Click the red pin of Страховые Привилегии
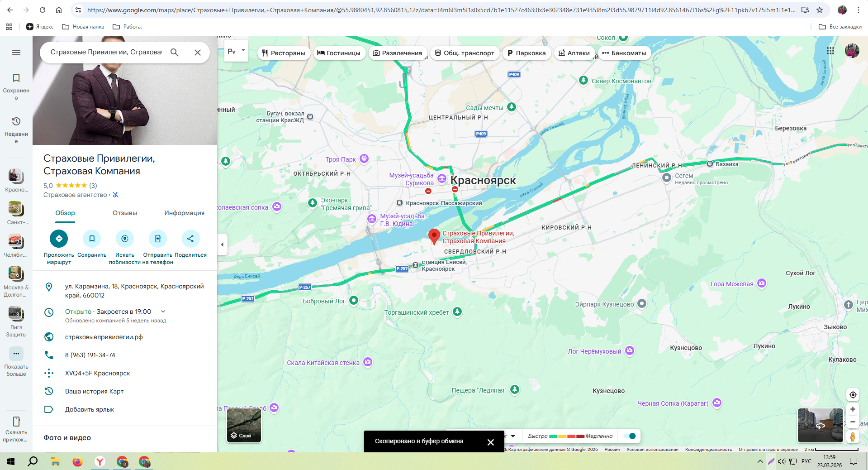 434,236
